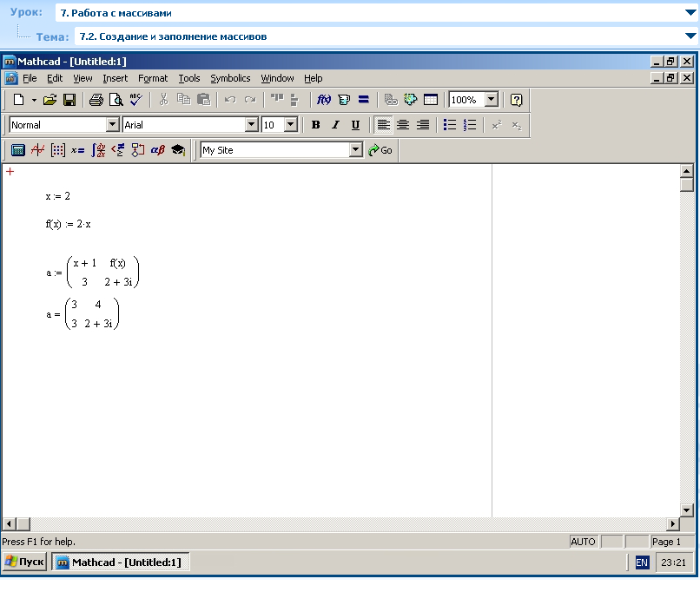Open the My Site address dropdown
The width and height of the screenshot is (700, 592).
tap(356, 150)
